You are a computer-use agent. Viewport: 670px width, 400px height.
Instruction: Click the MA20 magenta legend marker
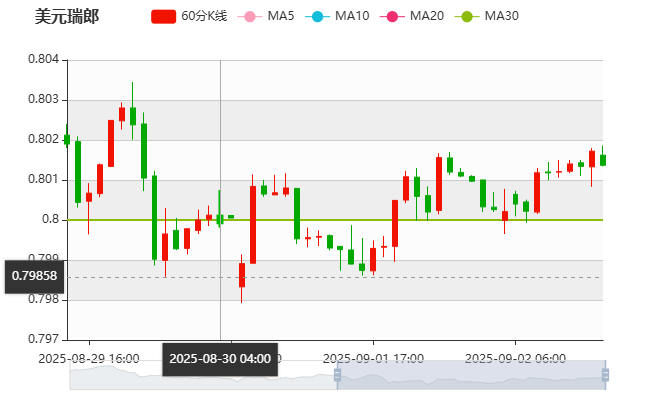pyautogui.click(x=392, y=17)
